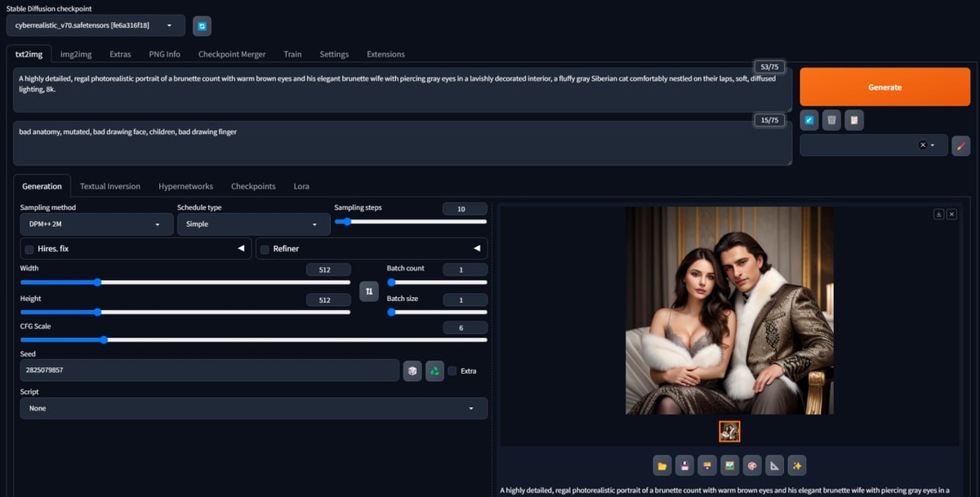Enable the Hires. fix checkbox

point(29,248)
